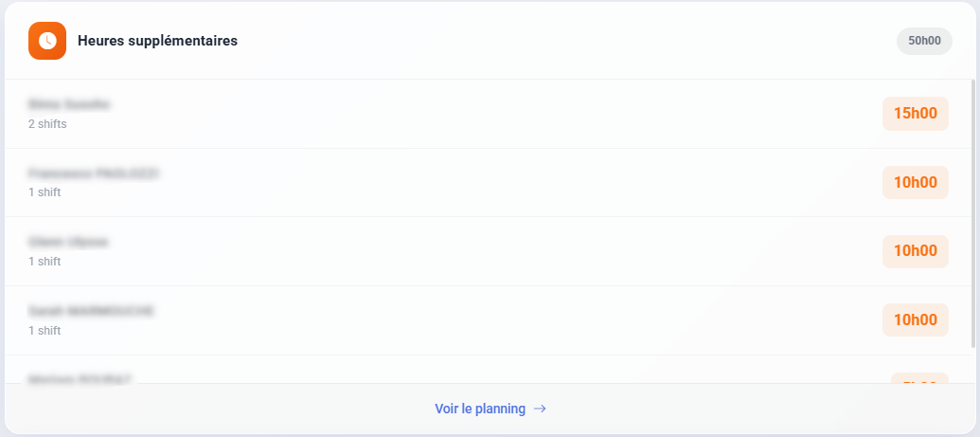Click the arrow icon beside Voir le planning
The width and height of the screenshot is (980, 437).
[540, 409]
